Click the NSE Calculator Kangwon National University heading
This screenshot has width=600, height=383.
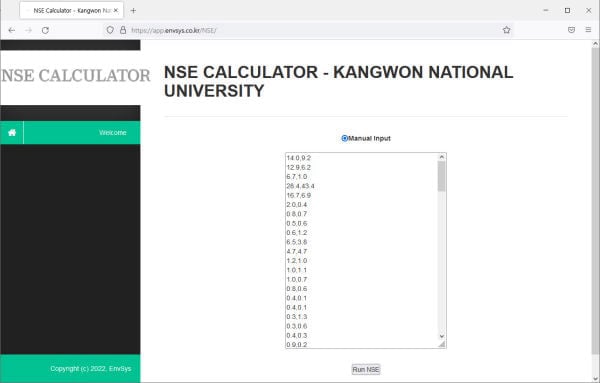(339, 81)
